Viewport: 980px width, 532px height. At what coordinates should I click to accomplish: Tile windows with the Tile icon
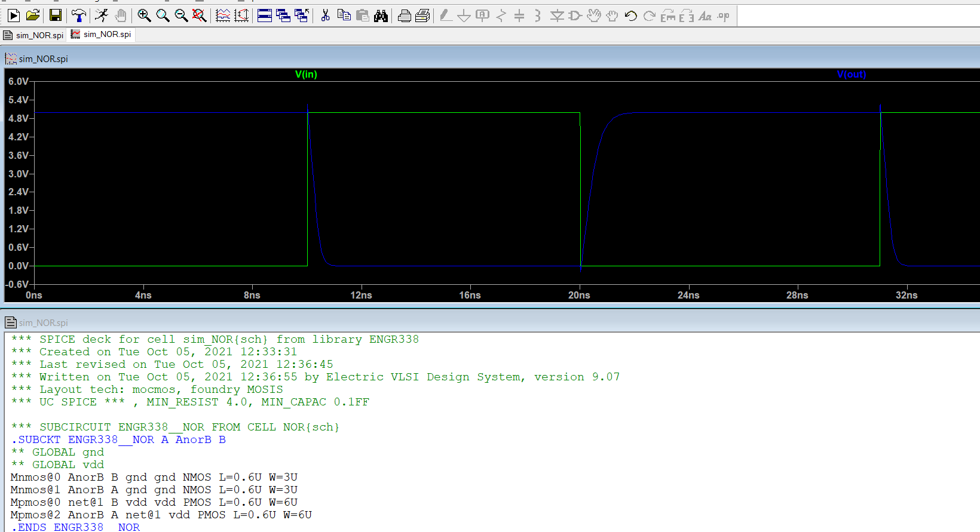(x=265, y=16)
